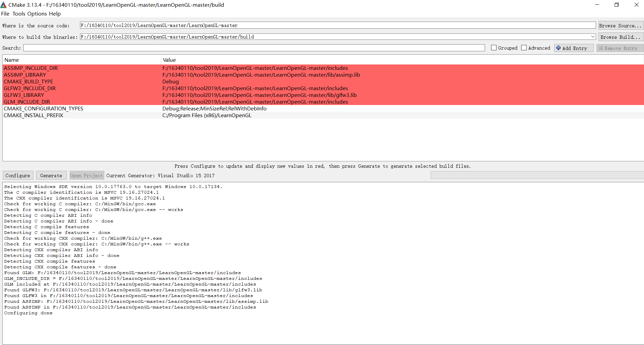The image size is (644, 345).
Task: Click Browse Source button
Action: coord(620,25)
